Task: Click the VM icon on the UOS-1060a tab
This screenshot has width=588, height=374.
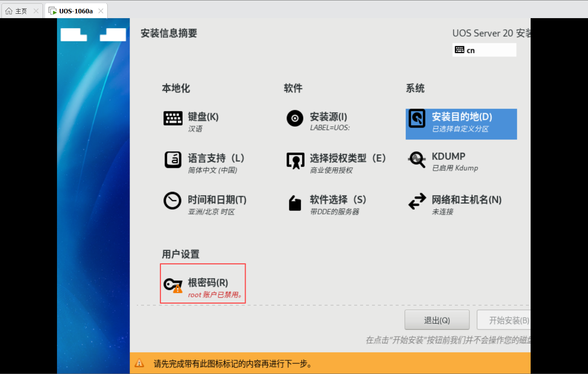Action: (x=53, y=11)
